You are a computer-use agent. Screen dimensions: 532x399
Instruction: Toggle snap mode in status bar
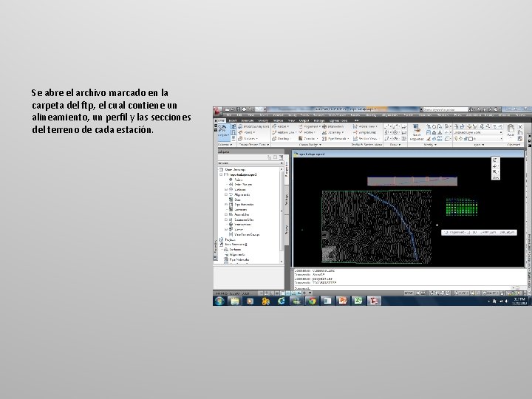262,293
